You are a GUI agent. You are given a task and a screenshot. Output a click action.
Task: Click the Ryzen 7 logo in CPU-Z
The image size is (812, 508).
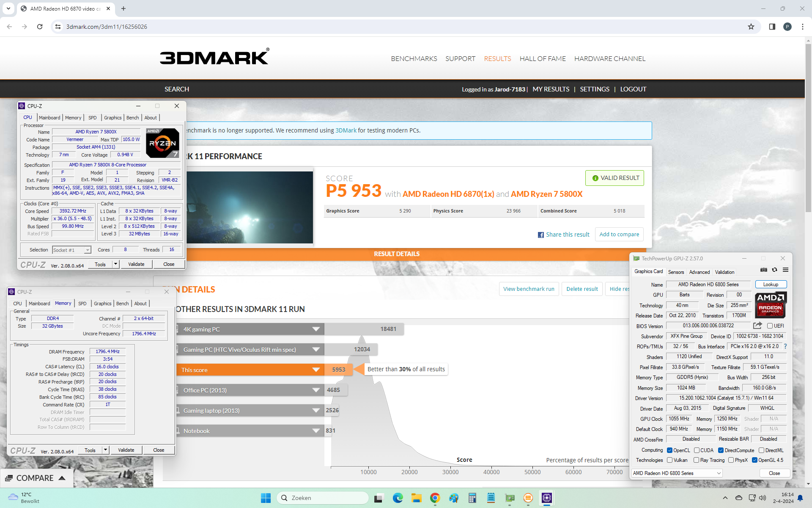tap(162, 143)
